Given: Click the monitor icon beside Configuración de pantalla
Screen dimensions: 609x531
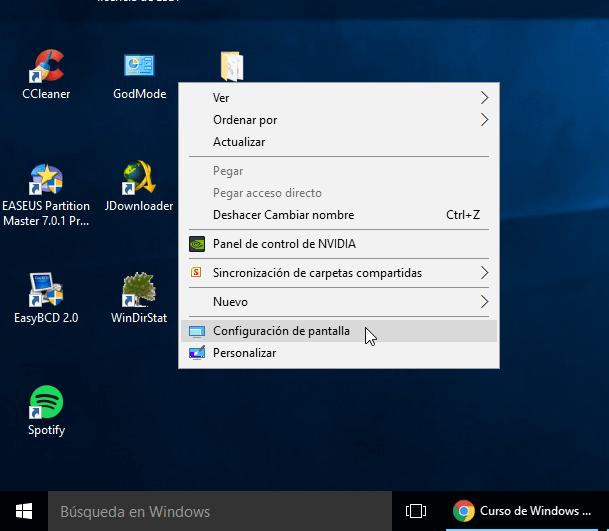Looking at the screenshot, I should coord(197,331).
